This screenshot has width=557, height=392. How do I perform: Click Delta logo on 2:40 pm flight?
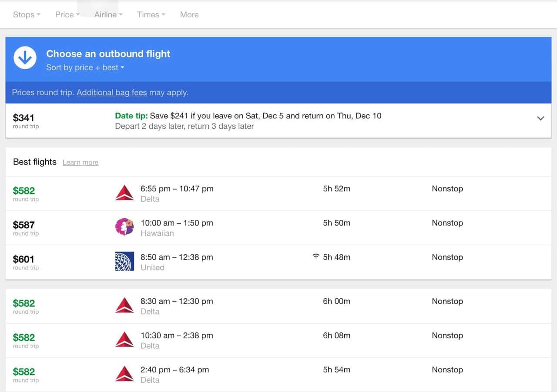click(124, 374)
